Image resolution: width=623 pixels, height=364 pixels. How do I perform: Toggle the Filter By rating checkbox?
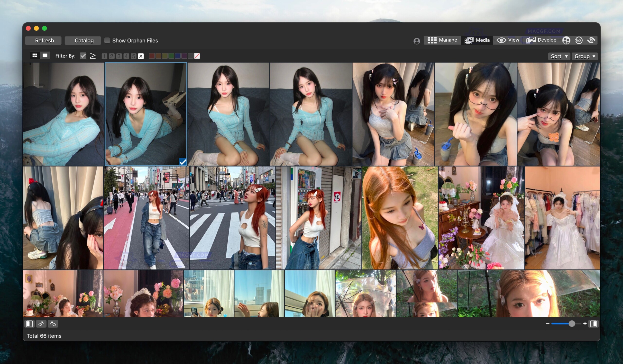[x=83, y=56]
